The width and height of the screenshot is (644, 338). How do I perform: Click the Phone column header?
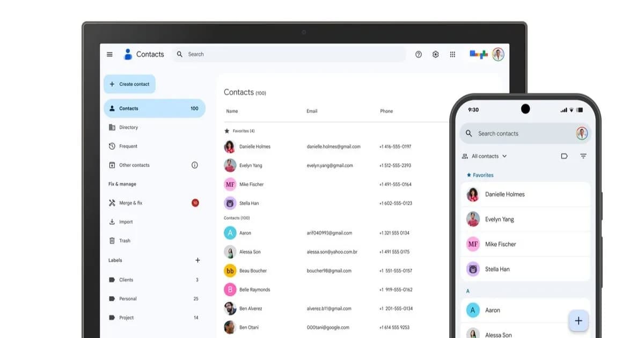click(386, 111)
